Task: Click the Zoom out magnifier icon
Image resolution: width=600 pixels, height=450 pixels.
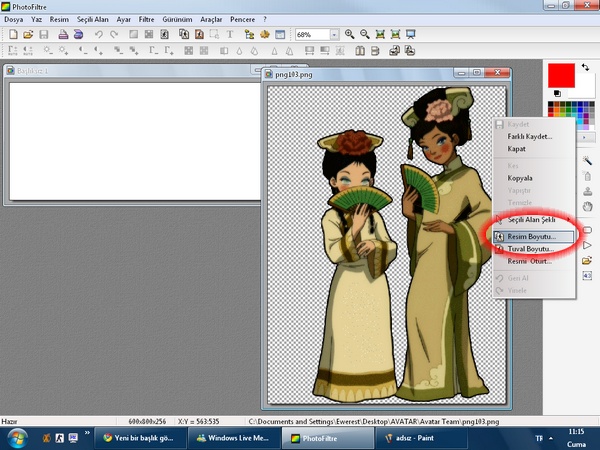Action: click(x=364, y=34)
